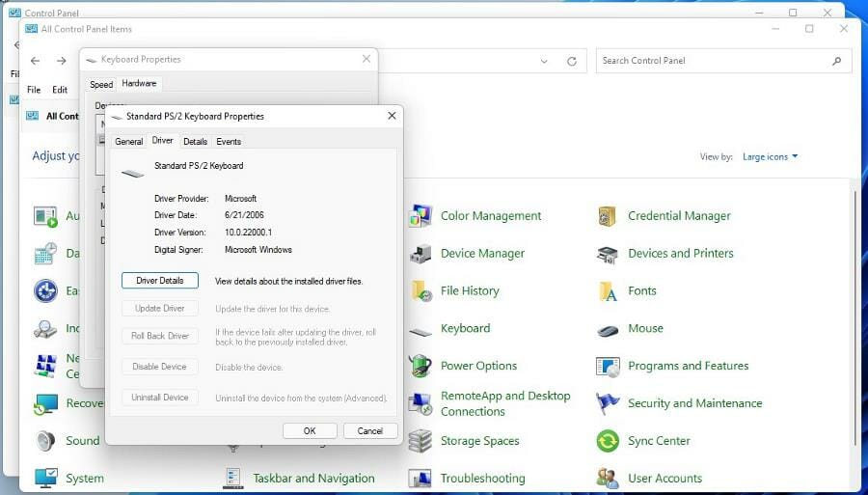Click the Microsoft Windows digital signer value
The height and width of the screenshot is (495, 868).
point(258,250)
